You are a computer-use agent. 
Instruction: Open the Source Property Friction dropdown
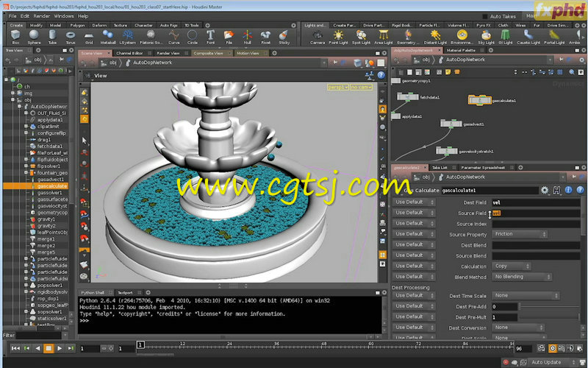click(520, 234)
